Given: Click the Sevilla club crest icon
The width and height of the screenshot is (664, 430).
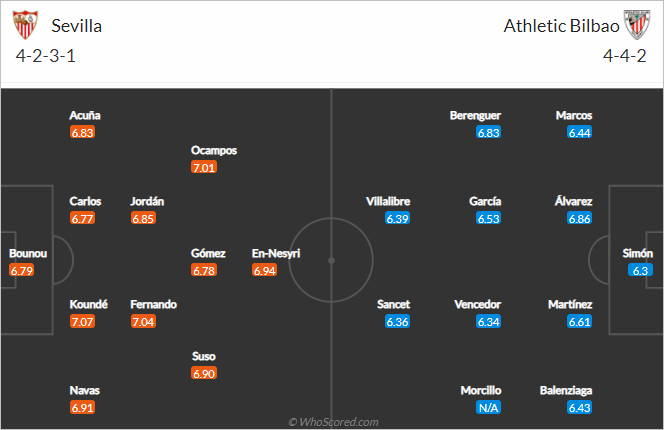Looking at the screenshot, I should [x=25, y=25].
